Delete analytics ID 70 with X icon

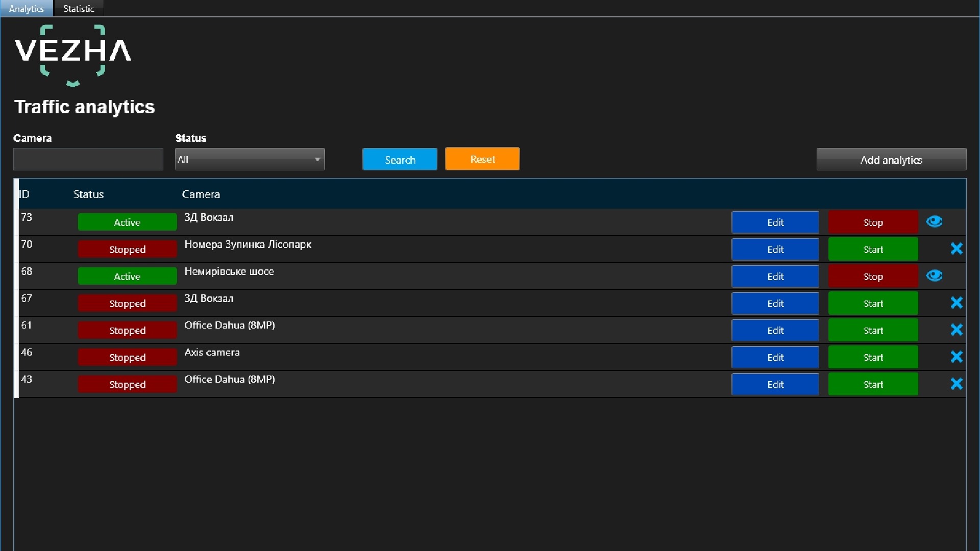click(957, 248)
